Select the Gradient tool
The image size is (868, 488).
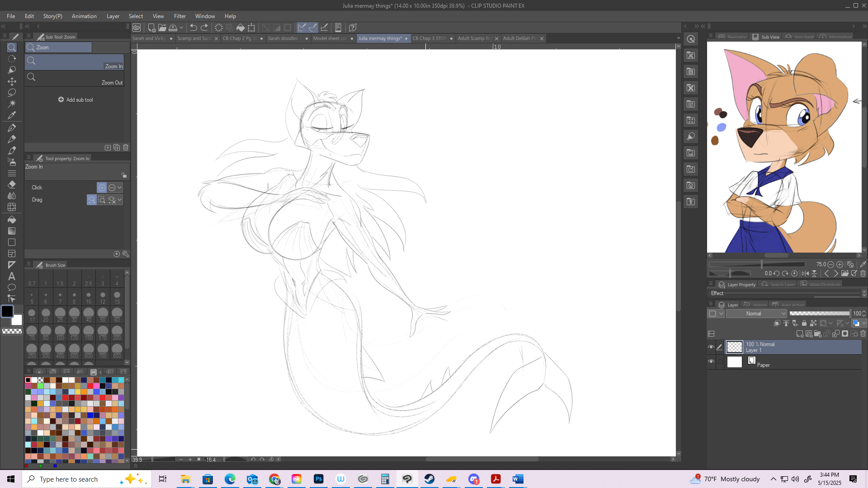pos(12,231)
